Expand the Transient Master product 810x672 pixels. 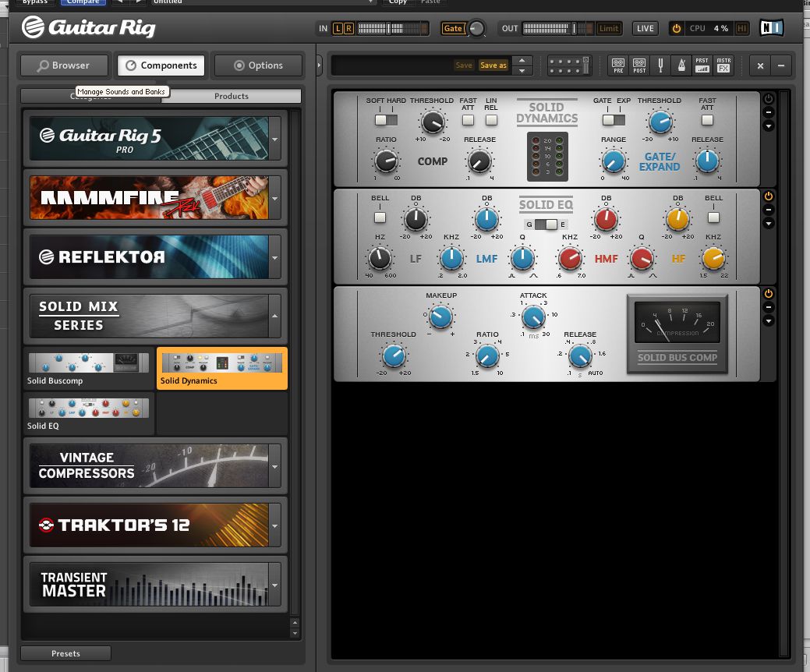point(275,585)
